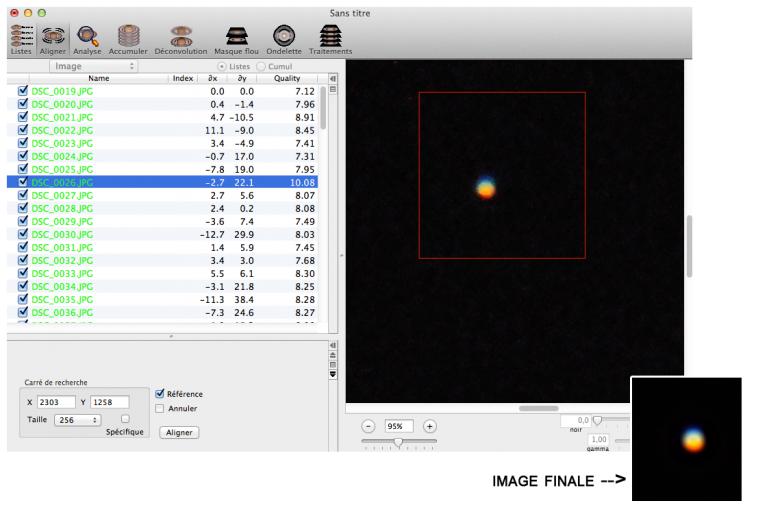The height and width of the screenshot is (525, 769).
Task: Enable the Annuler checkbox
Action: tap(159, 408)
